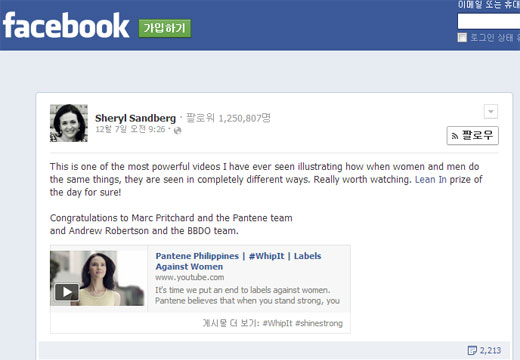Screen dimensions: 520x360
Task: Play the Pantene video thumbnail
Action: 97,278
